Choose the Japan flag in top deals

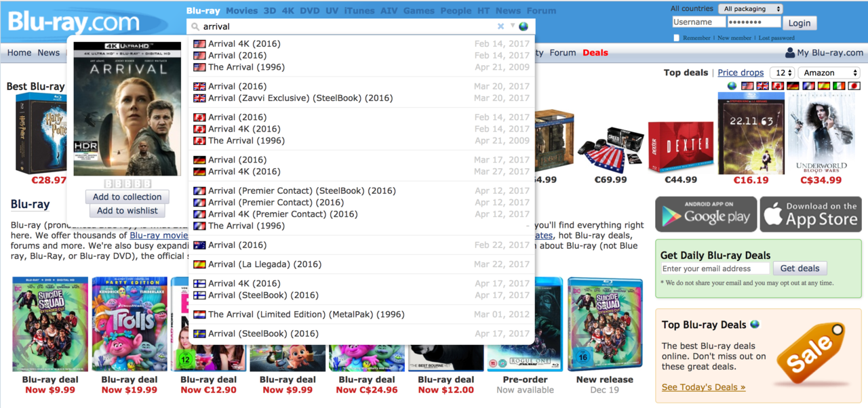click(x=853, y=86)
